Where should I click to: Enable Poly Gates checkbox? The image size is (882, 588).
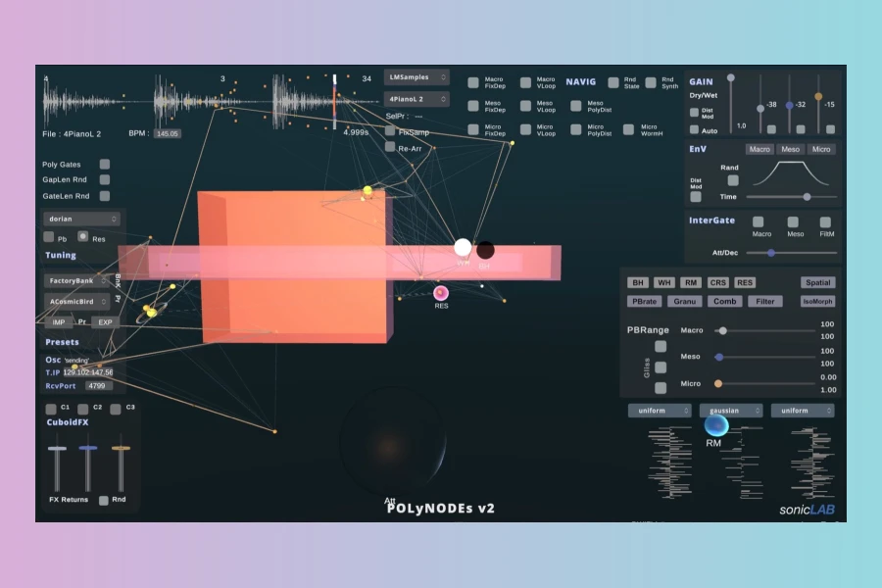tap(105, 164)
